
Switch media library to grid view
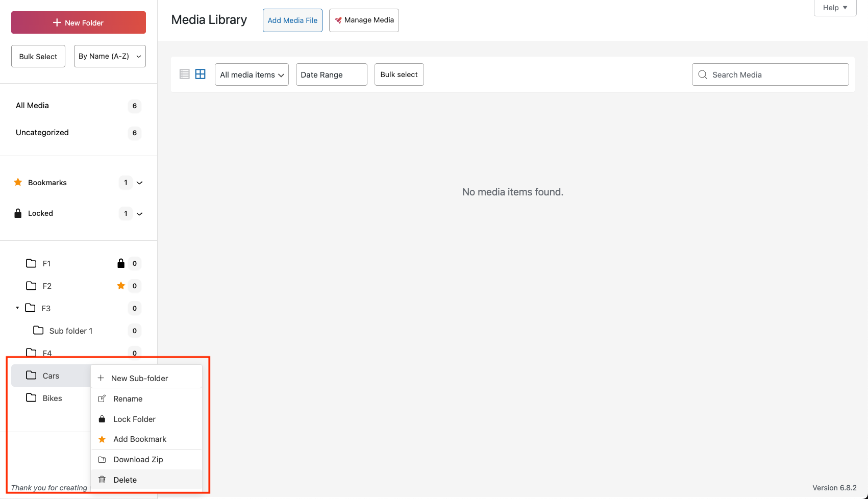tap(200, 74)
